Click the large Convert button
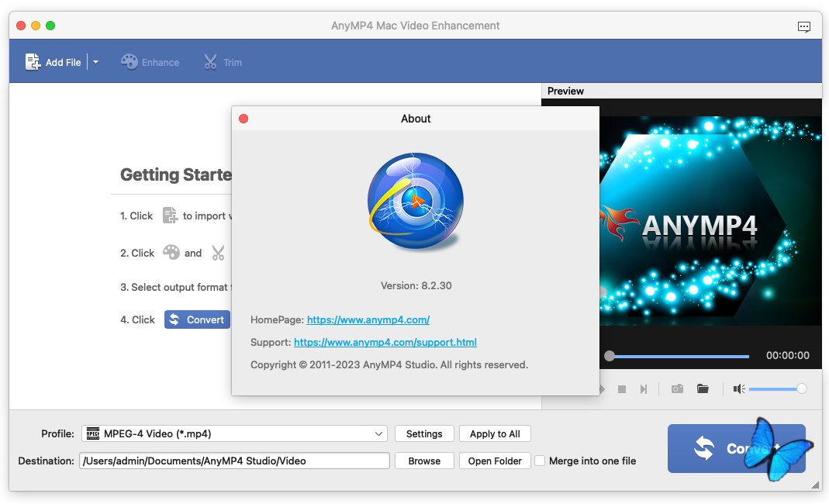This screenshot has width=829, height=504. point(736,448)
